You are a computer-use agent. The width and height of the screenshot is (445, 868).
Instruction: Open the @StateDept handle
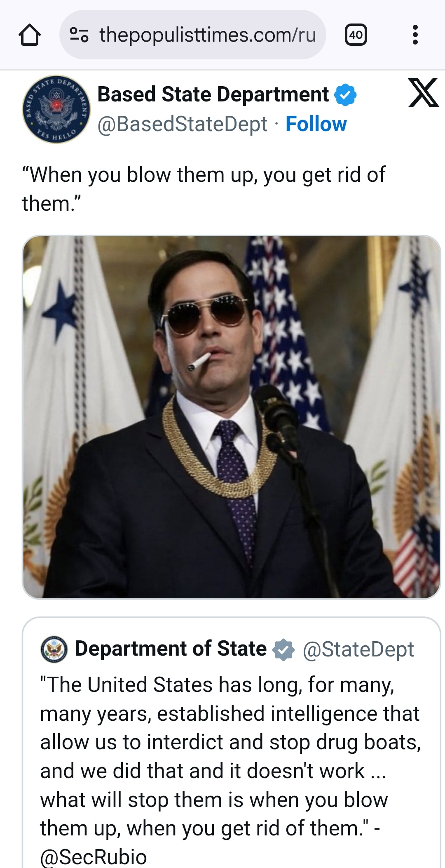coord(358,649)
